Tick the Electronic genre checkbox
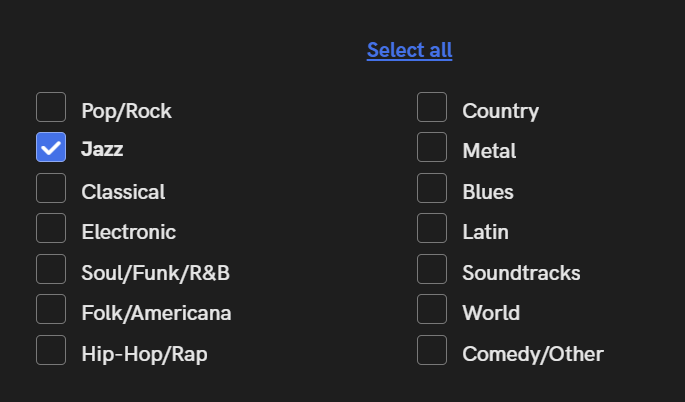Viewport: 685px width, 402px height. tap(51, 229)
